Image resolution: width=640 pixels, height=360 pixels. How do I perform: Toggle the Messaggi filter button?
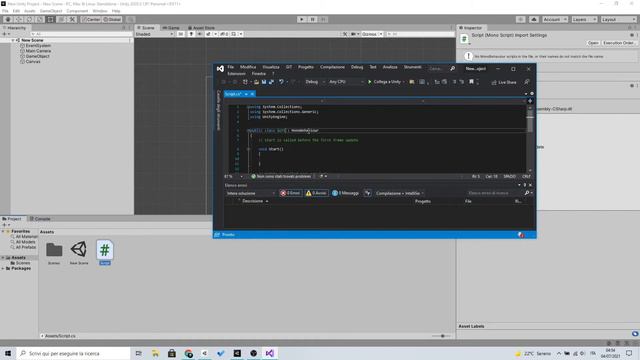(x=345, y=193)
